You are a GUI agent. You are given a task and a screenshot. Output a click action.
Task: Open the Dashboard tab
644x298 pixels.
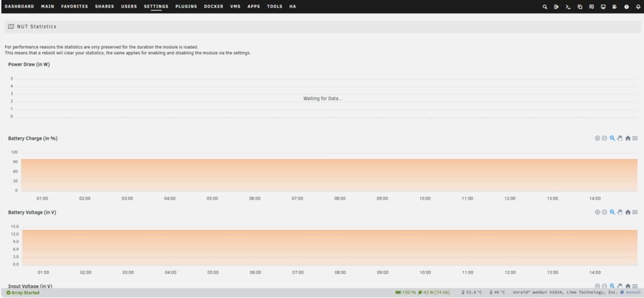pos(19,6)
